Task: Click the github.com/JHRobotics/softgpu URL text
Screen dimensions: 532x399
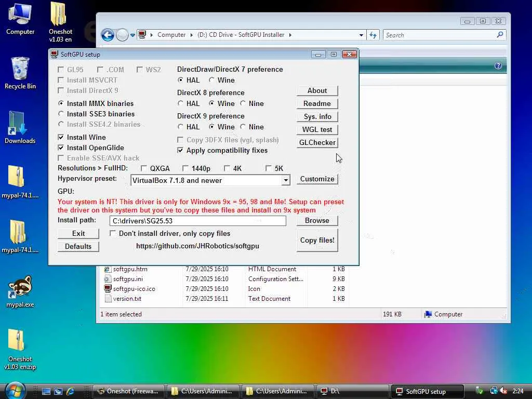Action: (x=197, y=246)
